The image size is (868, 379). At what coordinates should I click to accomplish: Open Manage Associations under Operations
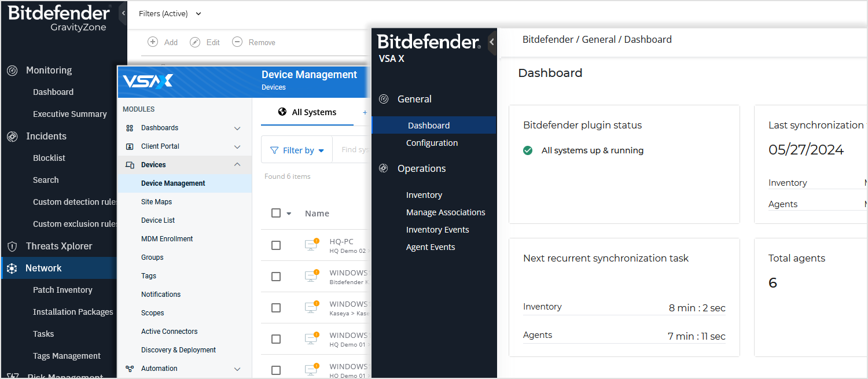(446, 212)
